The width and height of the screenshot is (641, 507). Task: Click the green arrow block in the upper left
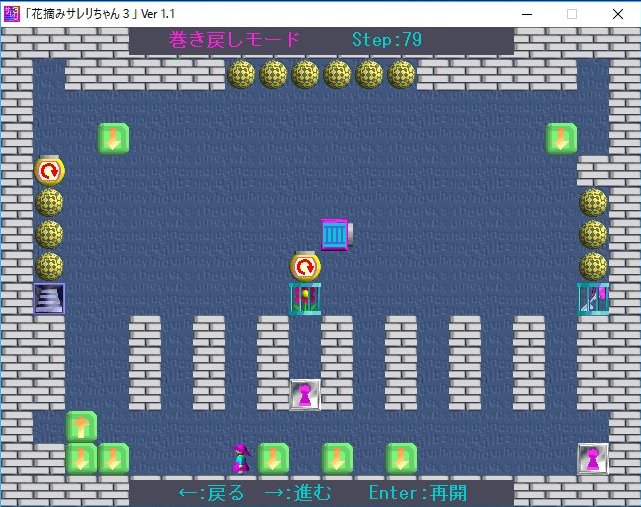tap(113, 138)
